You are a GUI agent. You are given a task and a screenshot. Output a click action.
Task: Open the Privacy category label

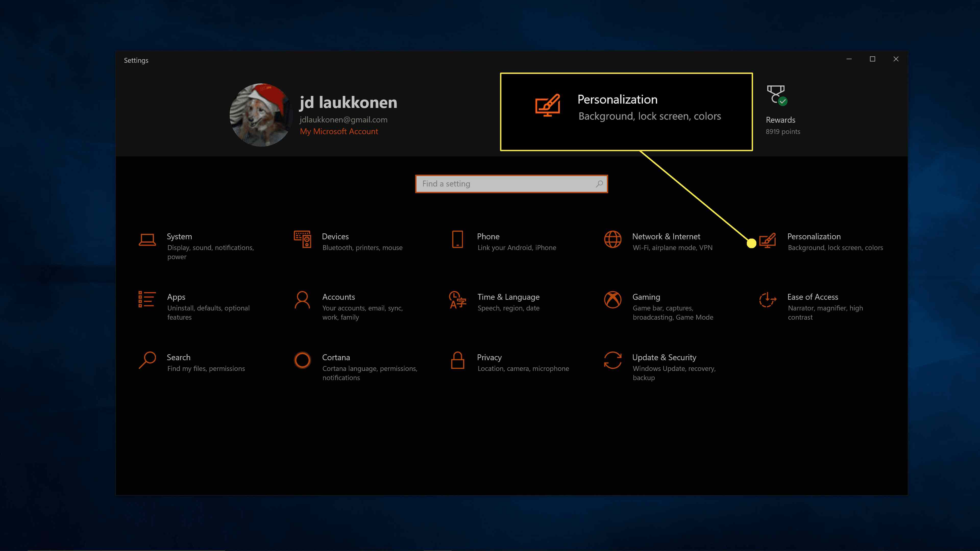(489, 357)
